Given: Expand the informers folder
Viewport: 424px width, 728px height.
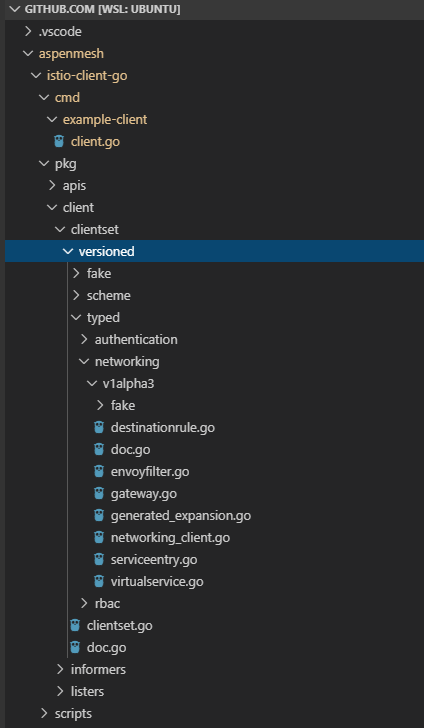Looking at the screenshot, I should pos(215,669).
